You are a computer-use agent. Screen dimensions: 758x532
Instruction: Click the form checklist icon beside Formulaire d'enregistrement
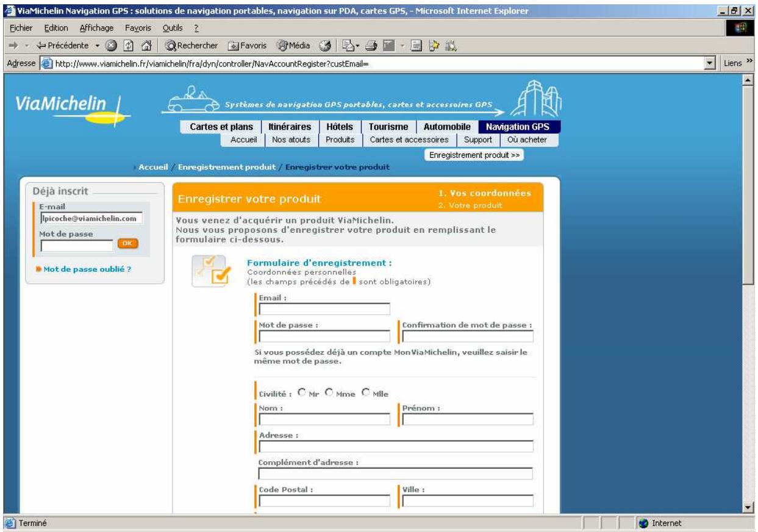210,270
